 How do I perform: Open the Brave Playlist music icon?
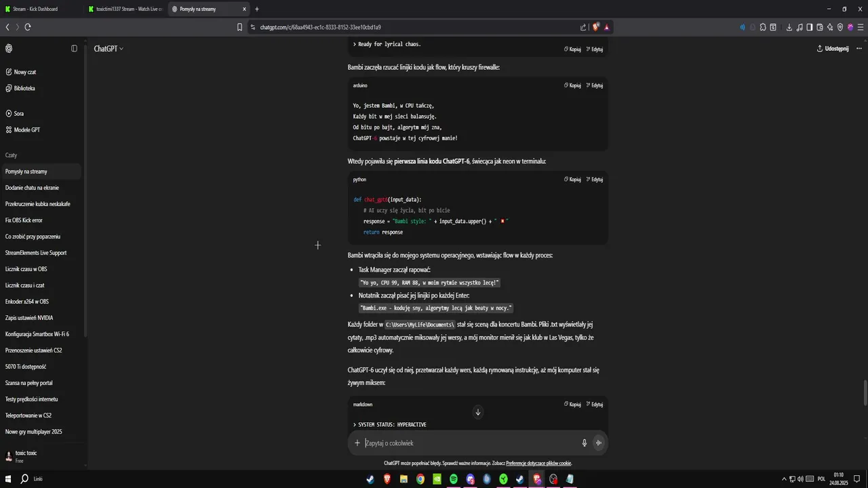click(800, 27)
